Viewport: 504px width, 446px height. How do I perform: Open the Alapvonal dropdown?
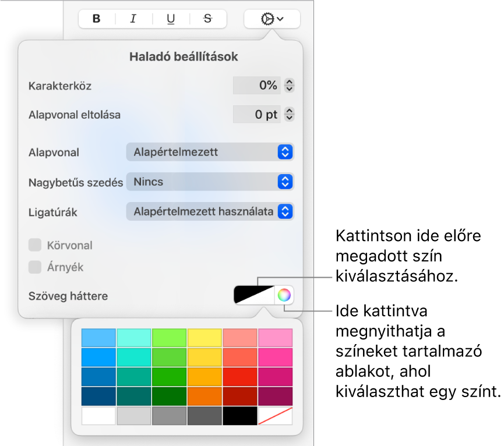(210, 152)
